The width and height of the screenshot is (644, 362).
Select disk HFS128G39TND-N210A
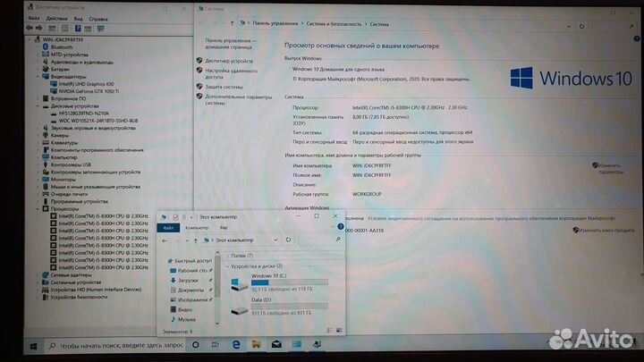click(83, 114)
